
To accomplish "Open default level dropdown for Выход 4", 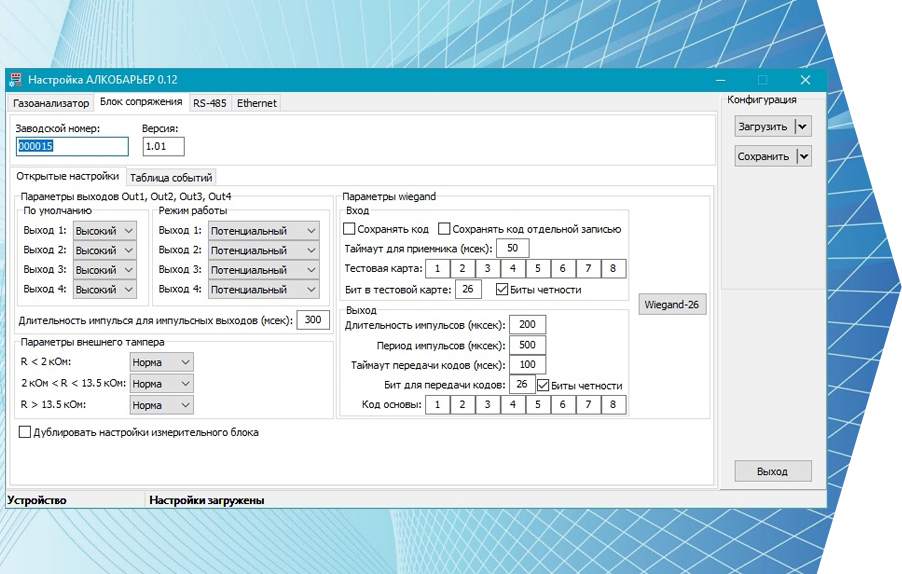I will pos(105,289).
